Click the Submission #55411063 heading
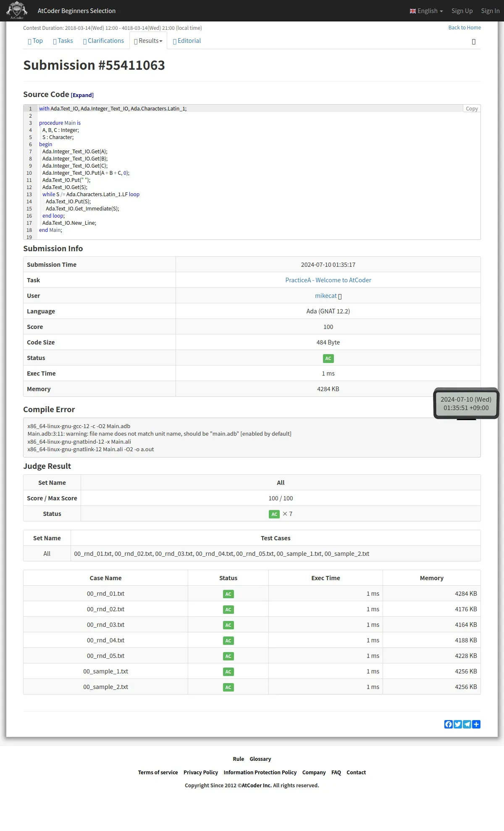The height and width of the screenshot is (831, 504). [94, 65]
